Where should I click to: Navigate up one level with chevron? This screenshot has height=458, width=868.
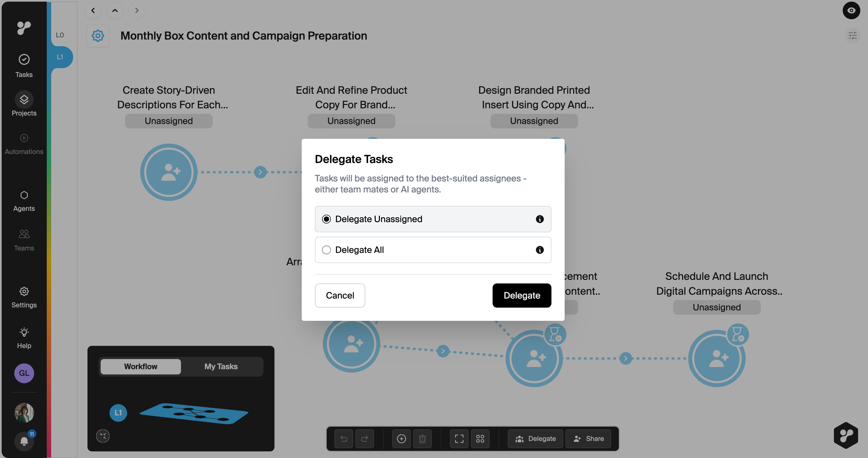[115, 10]
